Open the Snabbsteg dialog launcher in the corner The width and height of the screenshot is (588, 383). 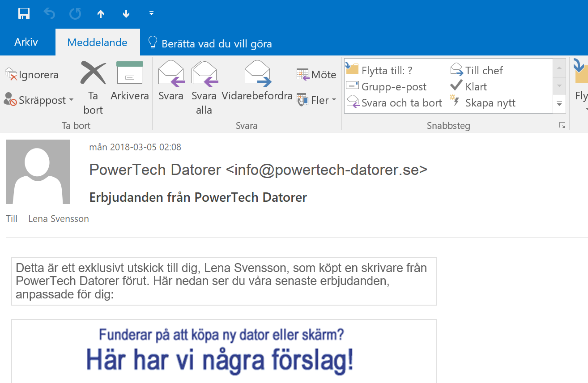562,126
